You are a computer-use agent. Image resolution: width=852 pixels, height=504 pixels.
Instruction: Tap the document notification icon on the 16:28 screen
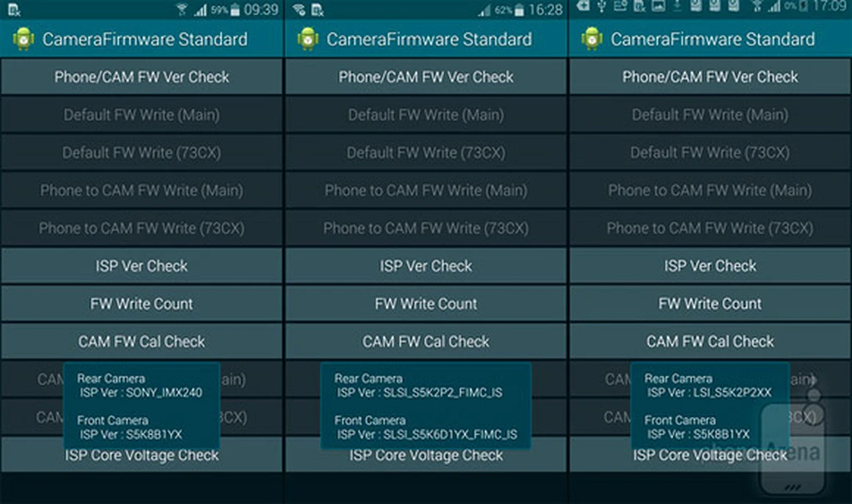coord(318,9)
